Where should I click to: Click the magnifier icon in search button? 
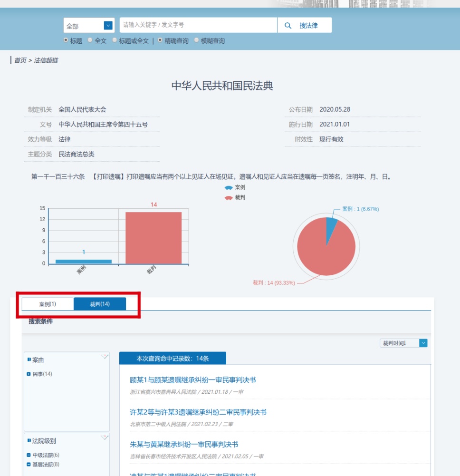(x=288, y=26)
